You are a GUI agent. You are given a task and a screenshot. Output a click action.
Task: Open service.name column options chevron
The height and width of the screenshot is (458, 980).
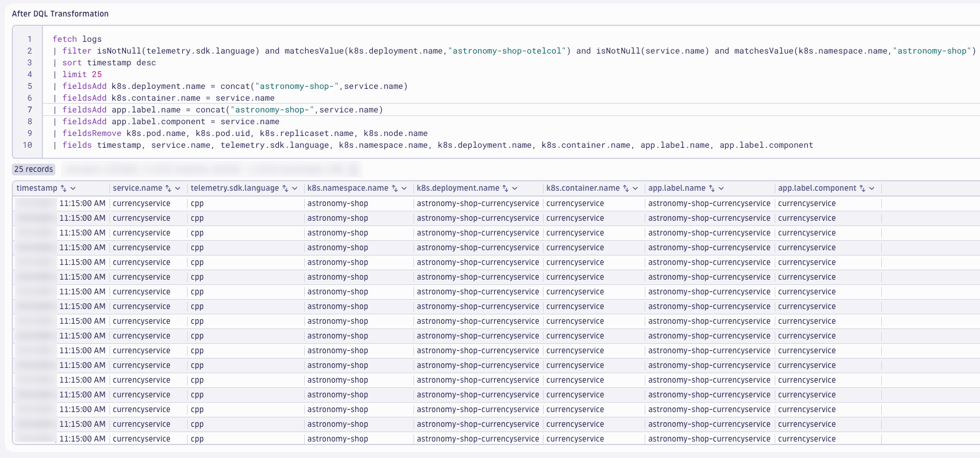coord(178,188)
